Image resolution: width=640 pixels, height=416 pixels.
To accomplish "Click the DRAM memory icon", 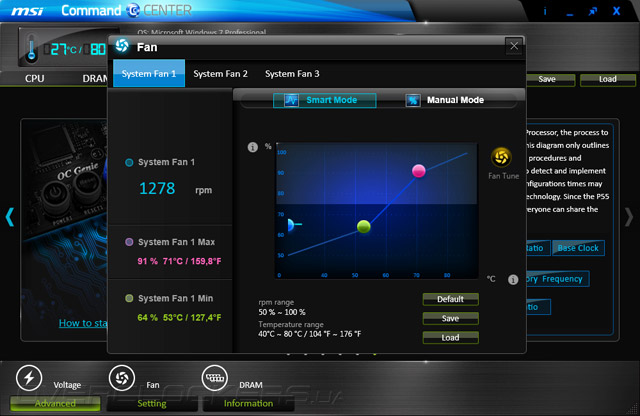I will coord(215,378).
